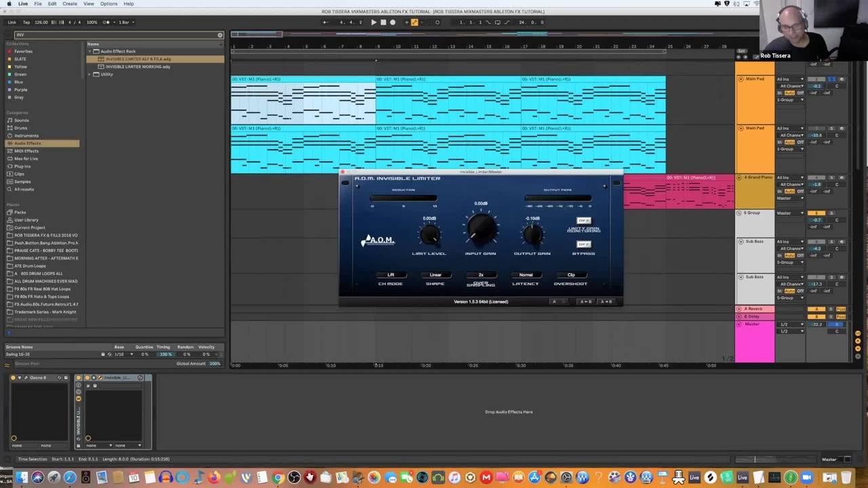Open the User Library place
The width and height of the screenshot is (868, 488).
26,220
